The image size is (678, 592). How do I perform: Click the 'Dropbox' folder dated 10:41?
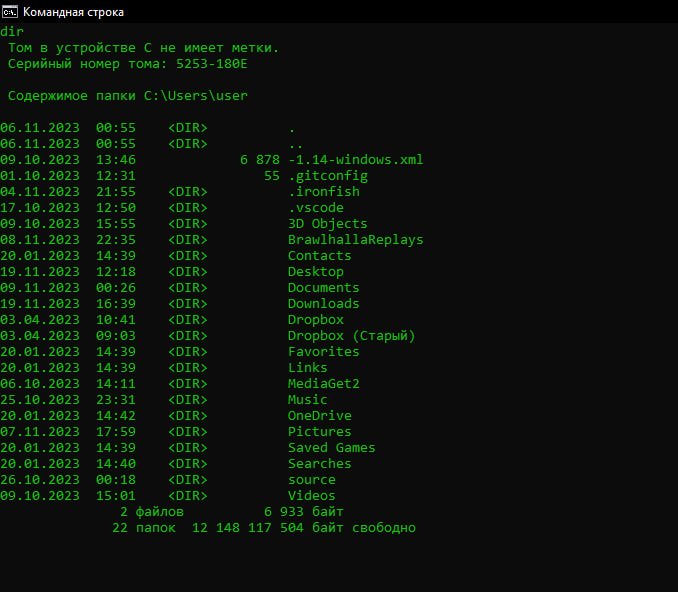tap(316, 320)
